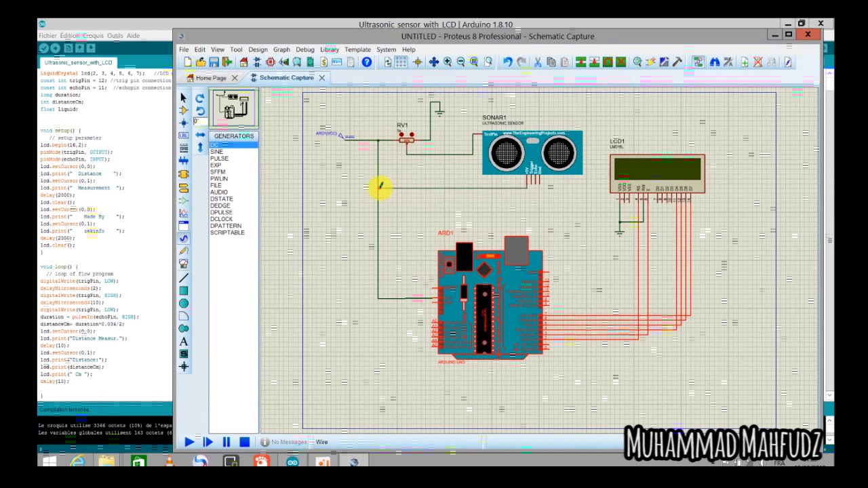Stop the simulation with Stop button
This screenshot has height=488, width=868.
245,442
